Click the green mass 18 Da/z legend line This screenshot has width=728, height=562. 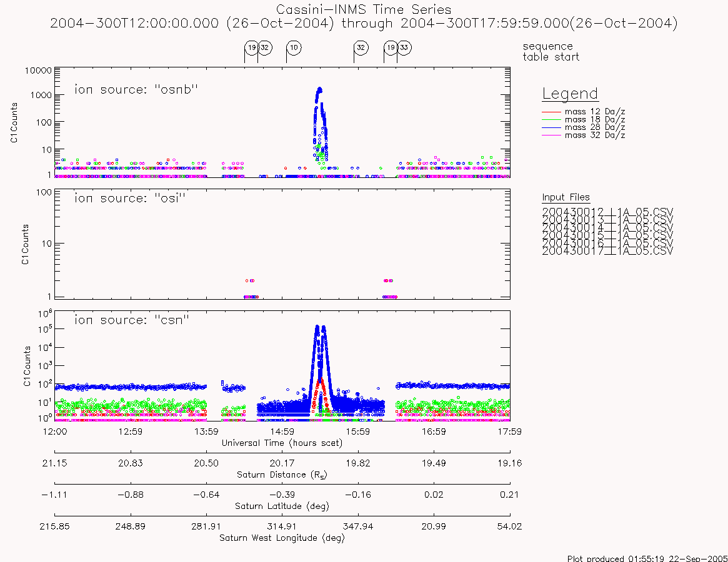[552, 120]
